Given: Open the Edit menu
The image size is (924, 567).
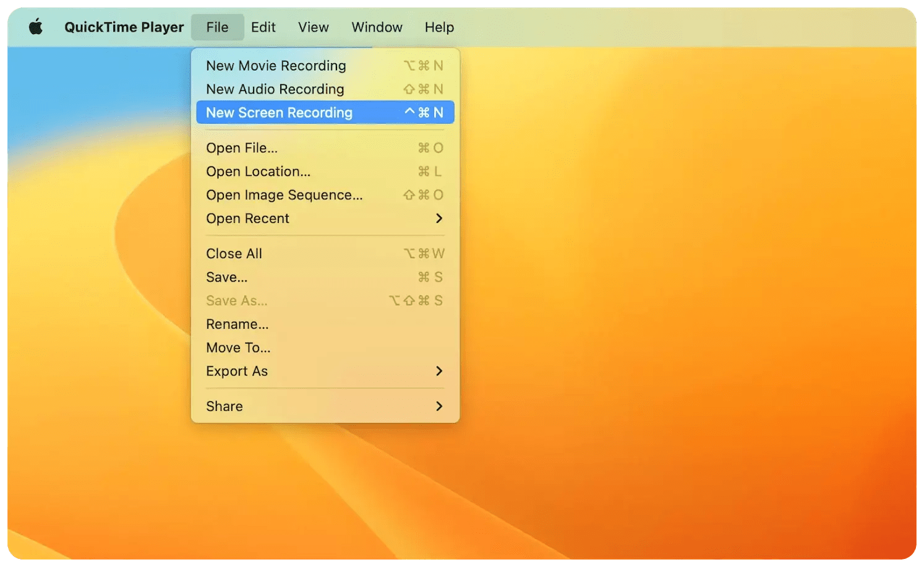Looking at the screenshot, I should (x=263, y=27).
